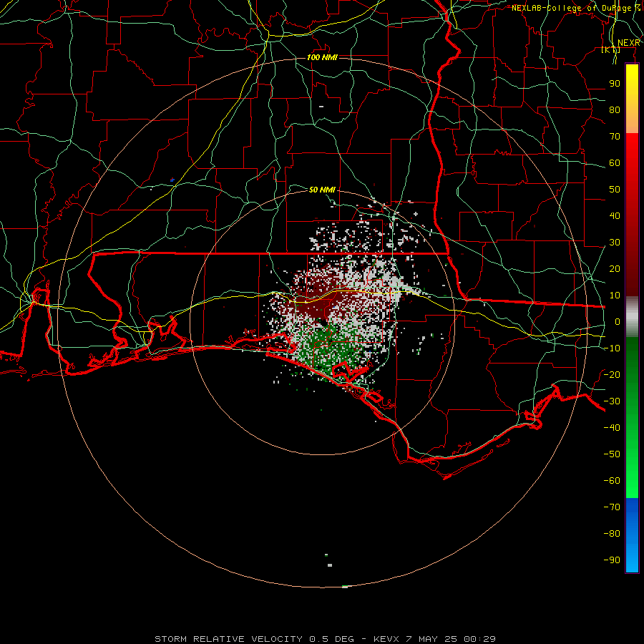Image resolution: width=644 pixels, height=644 pixels.
Task: Click the positive 20 scale label
Action: pyautogui.click(x=615, y=268)
